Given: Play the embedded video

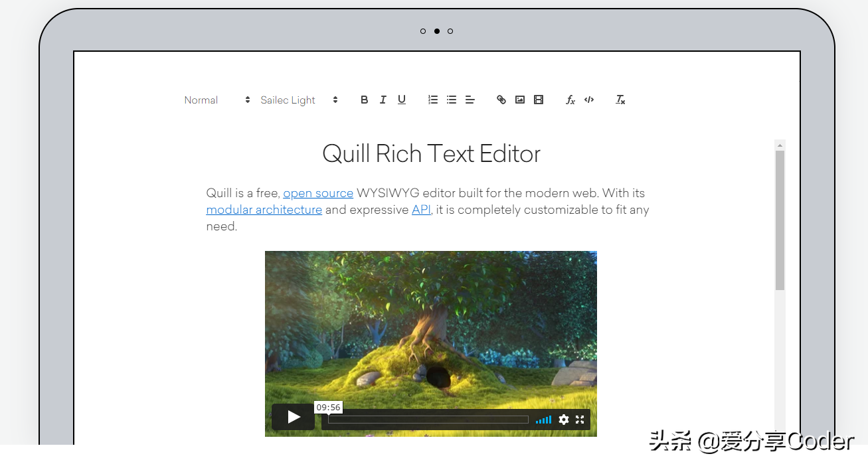Looking at the screenshot, I should (x=294, y=417).
